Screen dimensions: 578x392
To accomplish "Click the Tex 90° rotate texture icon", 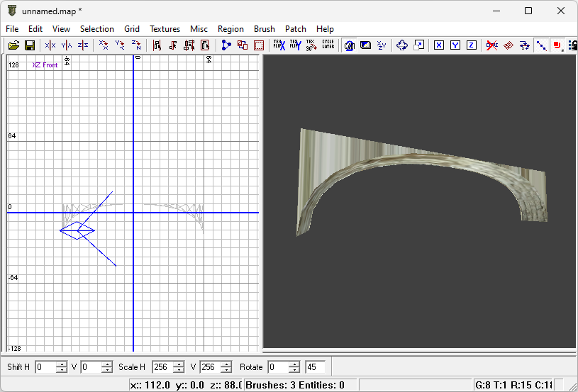I will 311,45.
